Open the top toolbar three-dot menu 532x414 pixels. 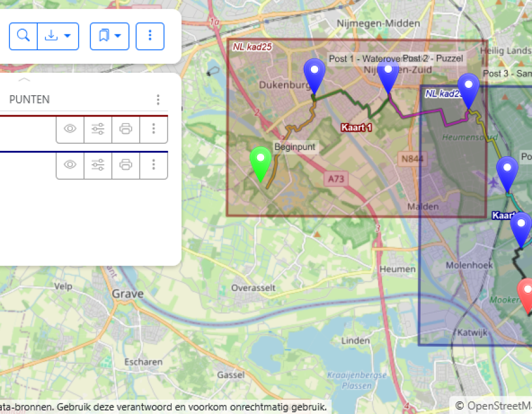point(150,36)
